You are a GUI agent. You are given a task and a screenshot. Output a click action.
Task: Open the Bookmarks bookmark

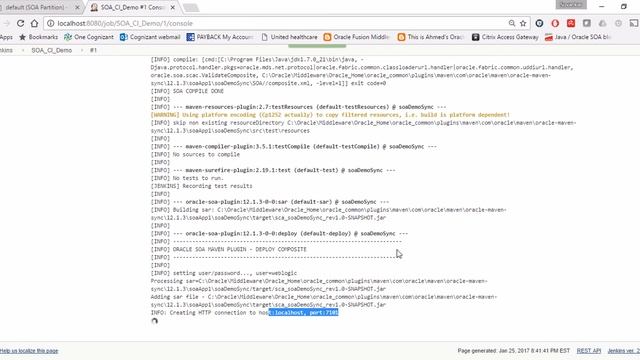38,37
